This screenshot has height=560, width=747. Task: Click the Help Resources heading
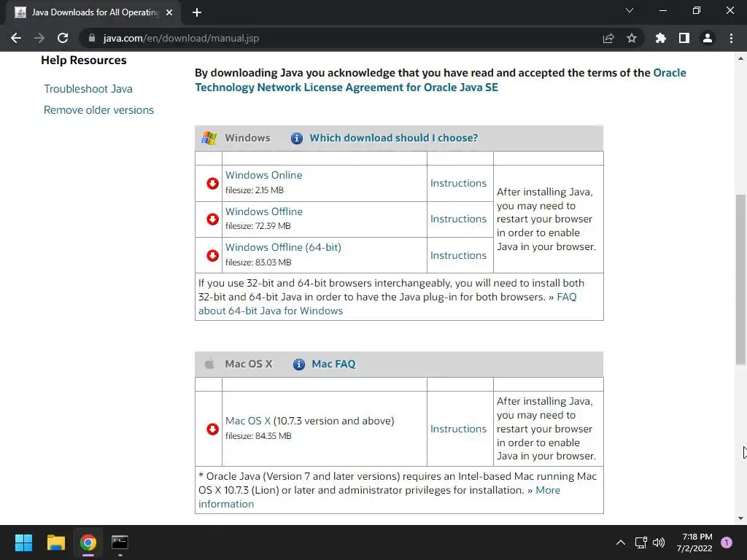(x=84, y=61)
